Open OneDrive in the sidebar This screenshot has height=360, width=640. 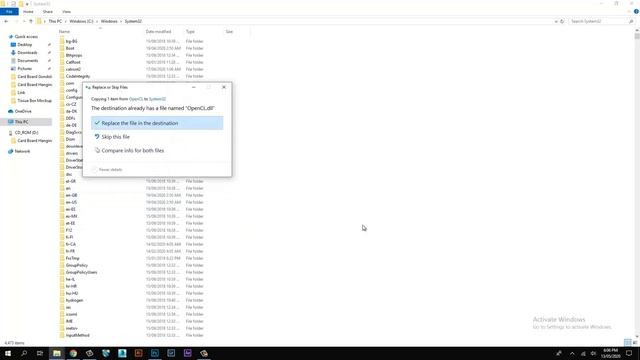(x=23, y=111)
